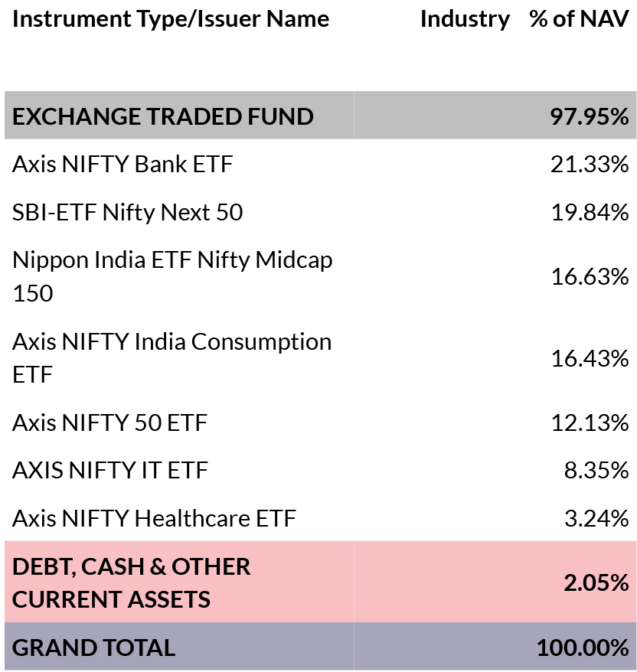The height and width of the screenshot is (672, 637).
Task: Select the 21.33% NAV value
Action: point(590,164)
